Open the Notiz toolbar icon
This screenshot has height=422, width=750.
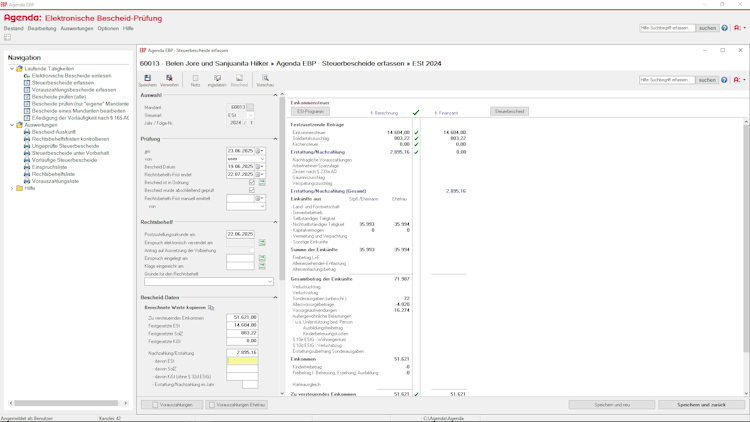[195, 80]
